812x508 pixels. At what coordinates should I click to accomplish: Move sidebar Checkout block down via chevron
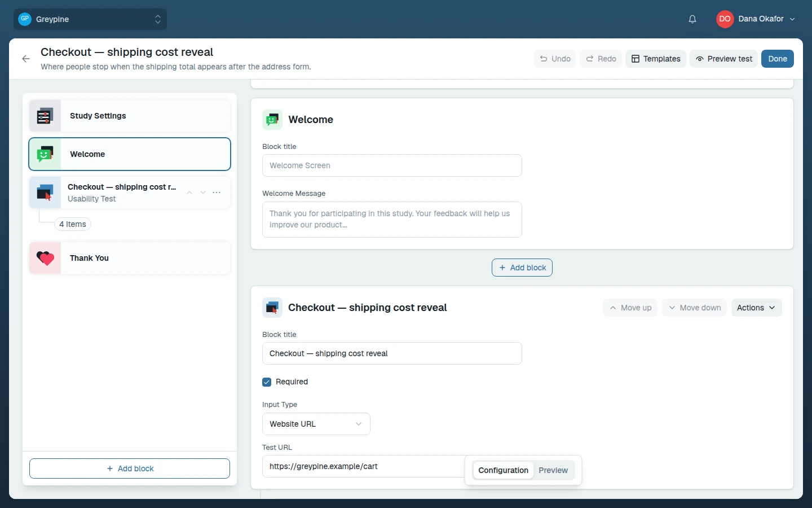point(203,192)
